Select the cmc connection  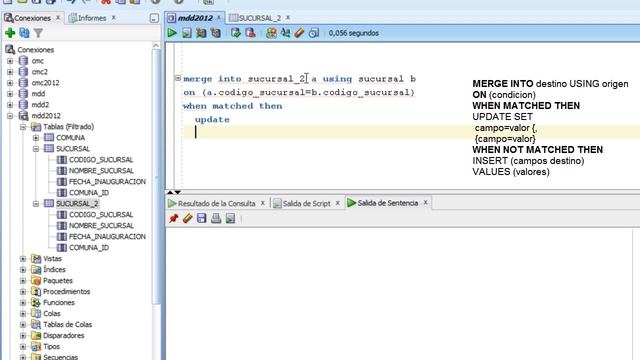tap(38, 61)
